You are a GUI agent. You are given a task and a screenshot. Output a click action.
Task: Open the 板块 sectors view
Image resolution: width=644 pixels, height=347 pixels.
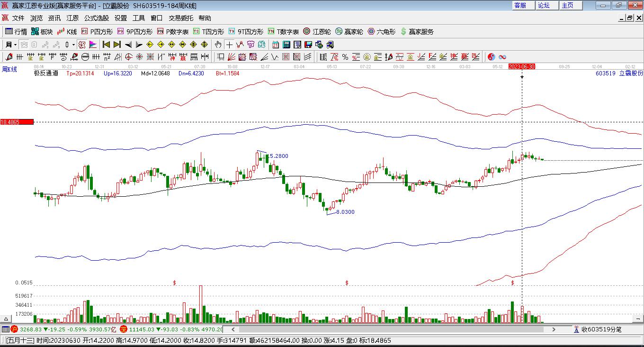(42, 32)
